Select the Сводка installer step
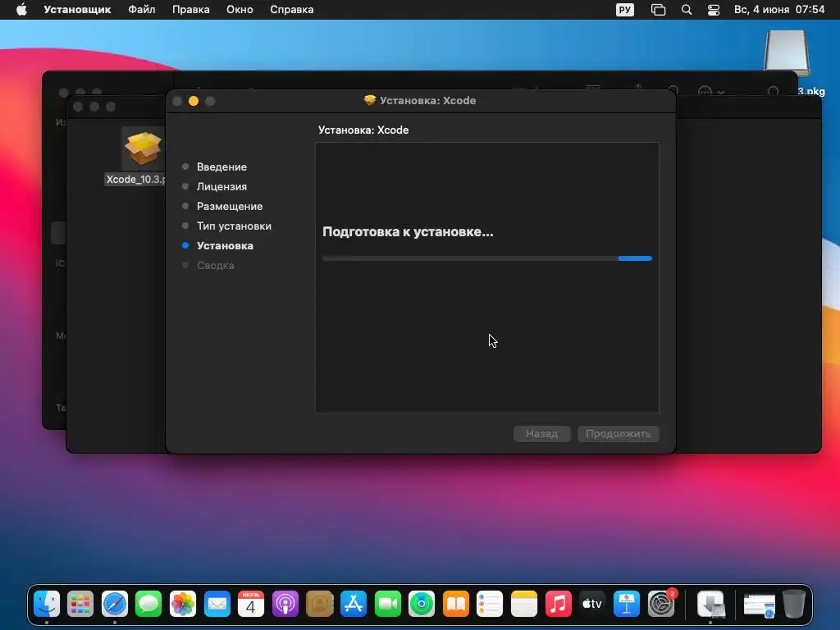The width and height of the screenshot is (840, 630). pyautogui.click(x=216, y=265)
